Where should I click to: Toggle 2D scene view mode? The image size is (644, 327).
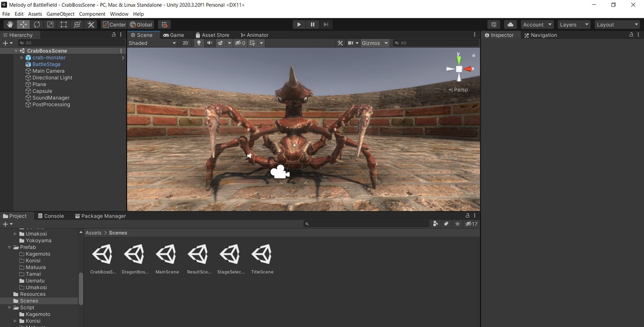185,43
